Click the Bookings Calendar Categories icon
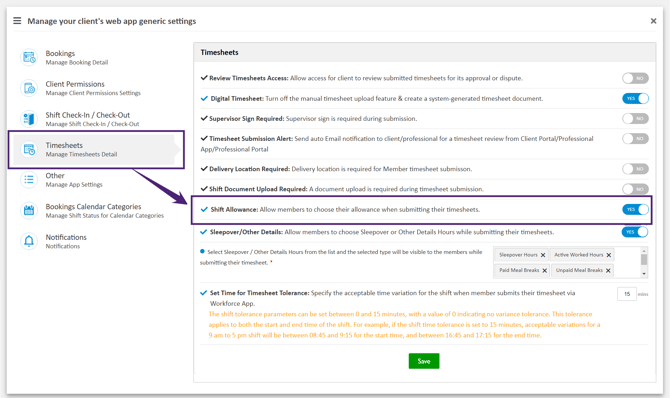670x398 pixels. click(x=29, y=210)
